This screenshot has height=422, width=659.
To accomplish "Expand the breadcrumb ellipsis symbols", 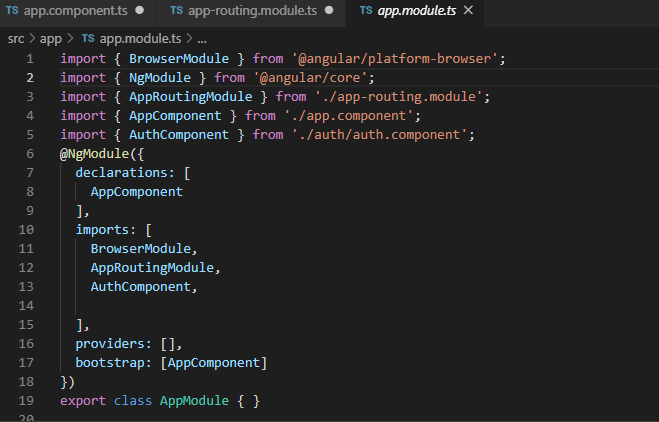I will (x=202, y=41).
